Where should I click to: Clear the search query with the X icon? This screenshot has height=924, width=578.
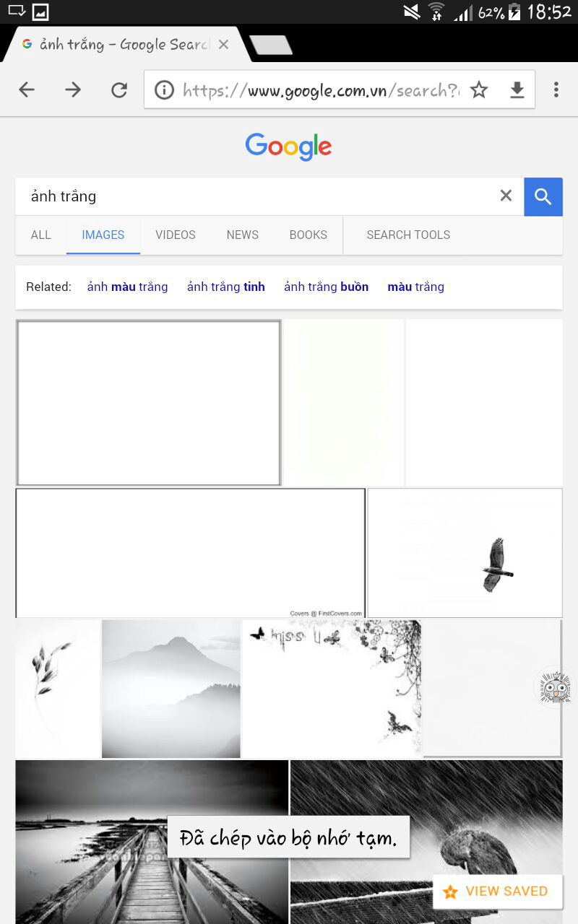tap(506, 196)
